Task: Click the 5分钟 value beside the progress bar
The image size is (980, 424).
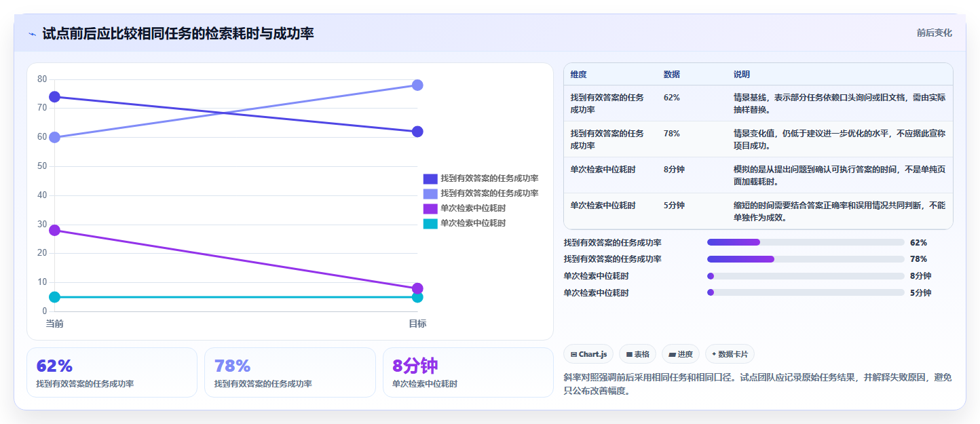Action: (921, 293)
